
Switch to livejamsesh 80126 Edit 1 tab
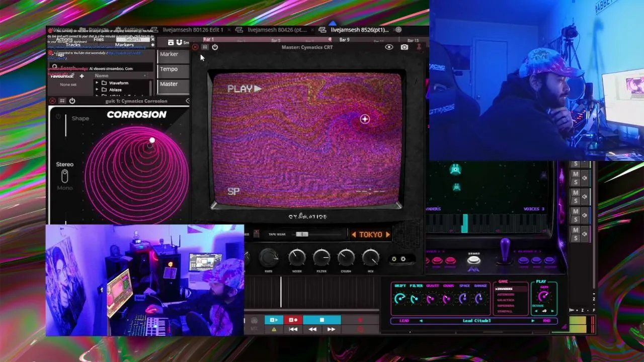pos(193,30)
